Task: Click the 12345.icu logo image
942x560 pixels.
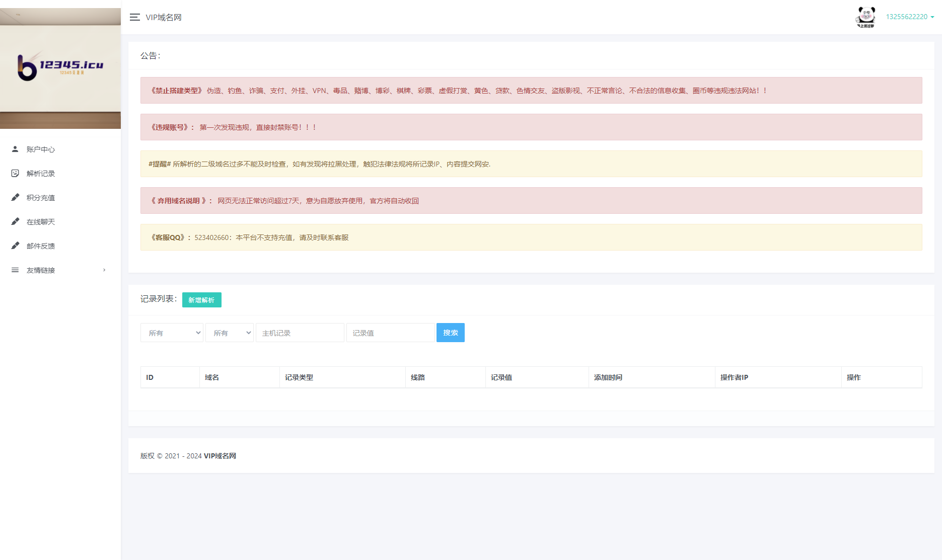Action: (60, 68)
